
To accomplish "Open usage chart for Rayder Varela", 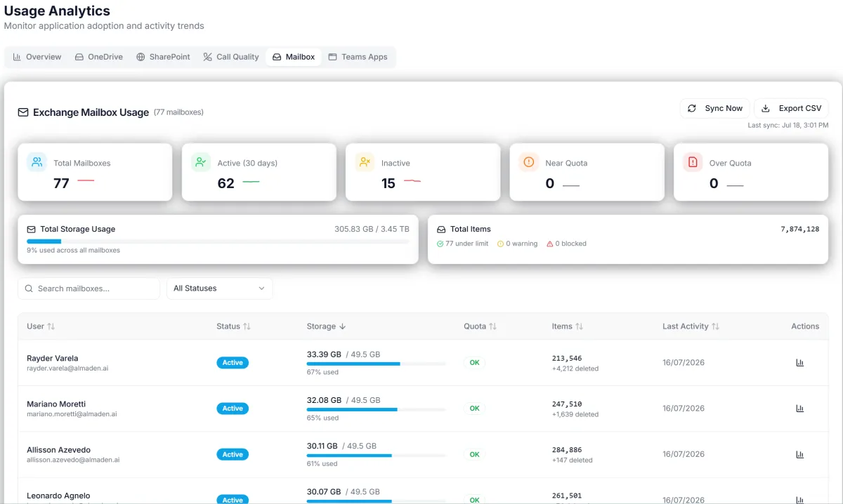I will pyautogui.click(x=799, y=363).
